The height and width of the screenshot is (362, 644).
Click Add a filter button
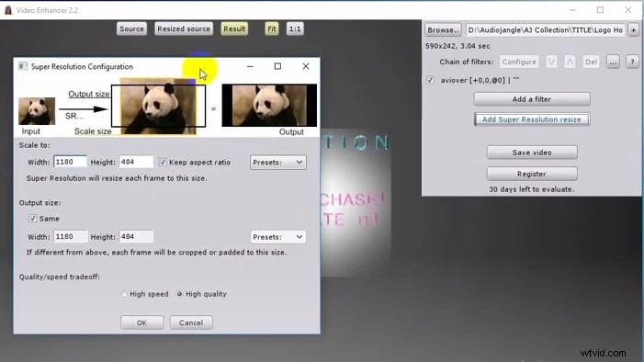(532, 99)
